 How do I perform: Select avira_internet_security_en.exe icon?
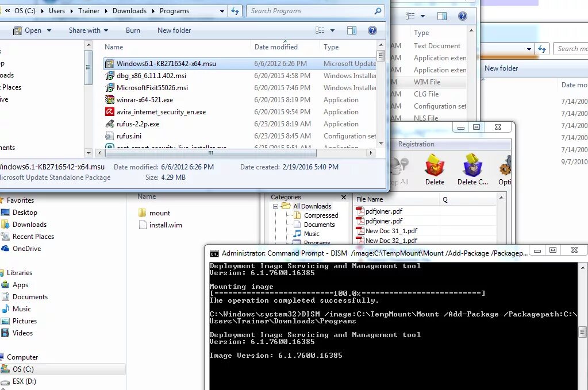(x=110, y=111)
